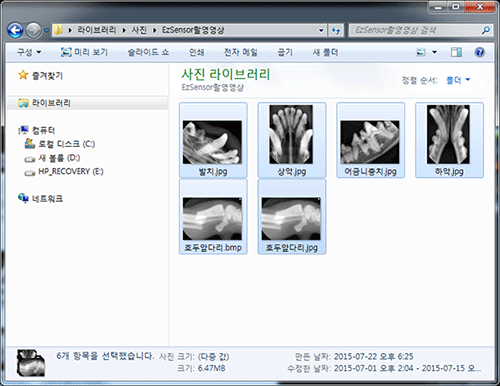
Task: Open recent pages dropdown beside Forward arrow
Action: pyautogui.click(x=46, y=30)
